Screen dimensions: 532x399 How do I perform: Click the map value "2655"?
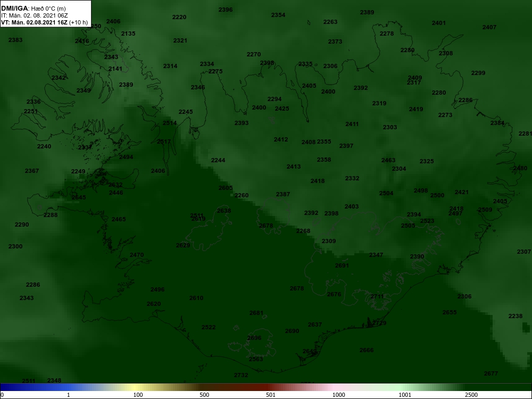coord(450,312)
